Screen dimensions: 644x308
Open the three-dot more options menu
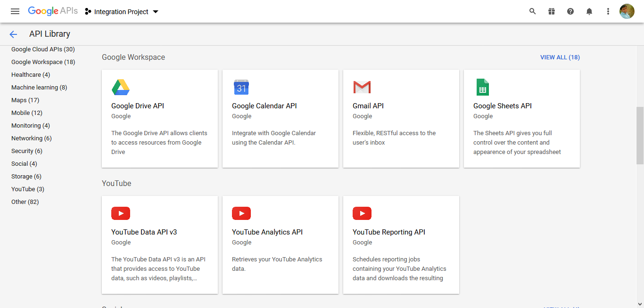pyautogui.click(x=608, y=11)
